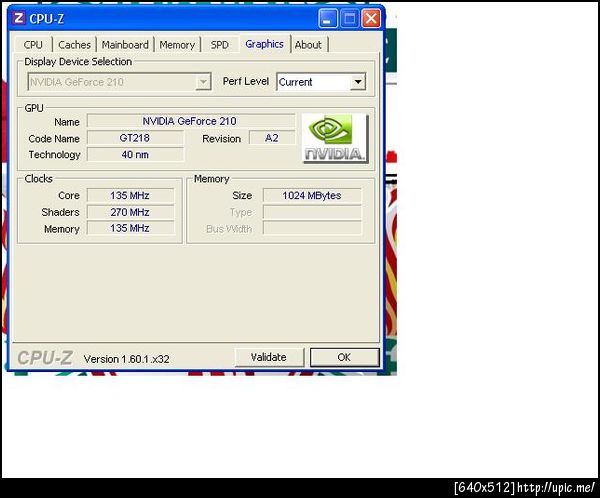Close the CPU-Z window
600x498 pixels.
click(x=371, y=18)
